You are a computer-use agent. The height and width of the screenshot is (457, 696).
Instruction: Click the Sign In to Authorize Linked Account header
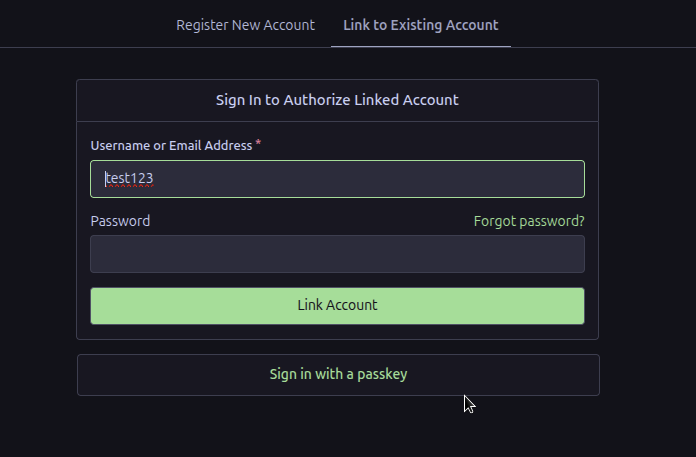(337, 100)
